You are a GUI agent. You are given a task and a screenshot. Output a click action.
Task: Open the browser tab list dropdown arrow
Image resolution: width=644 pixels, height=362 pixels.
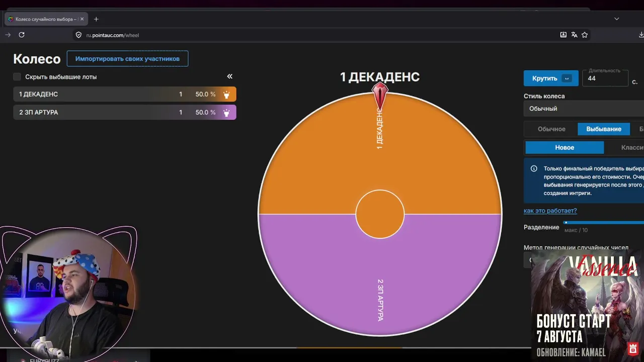pyautogui.click(x=616, y=19)
